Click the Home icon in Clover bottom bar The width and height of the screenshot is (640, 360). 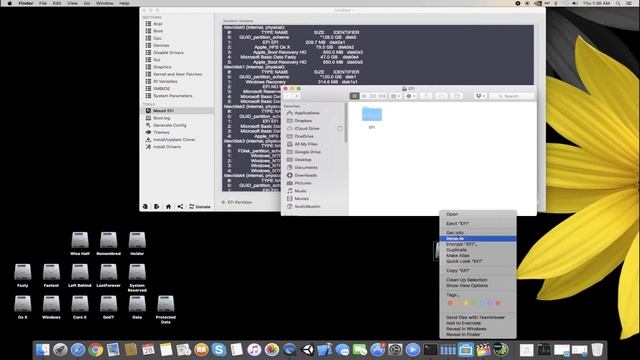click(x=168, y=207)
